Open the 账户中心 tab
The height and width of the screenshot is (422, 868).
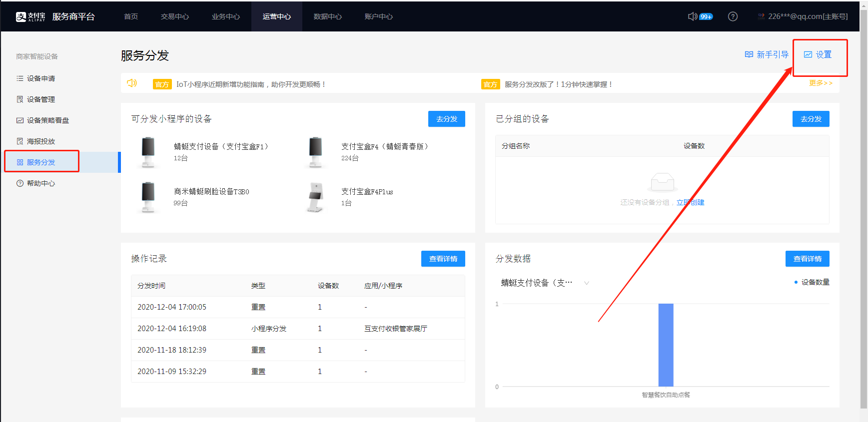[x=379, y=16]
